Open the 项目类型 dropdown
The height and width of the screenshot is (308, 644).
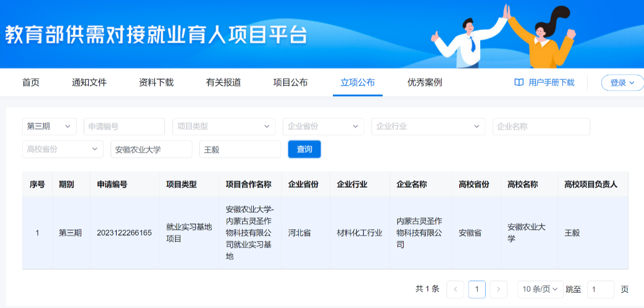(x=224, y=126)
